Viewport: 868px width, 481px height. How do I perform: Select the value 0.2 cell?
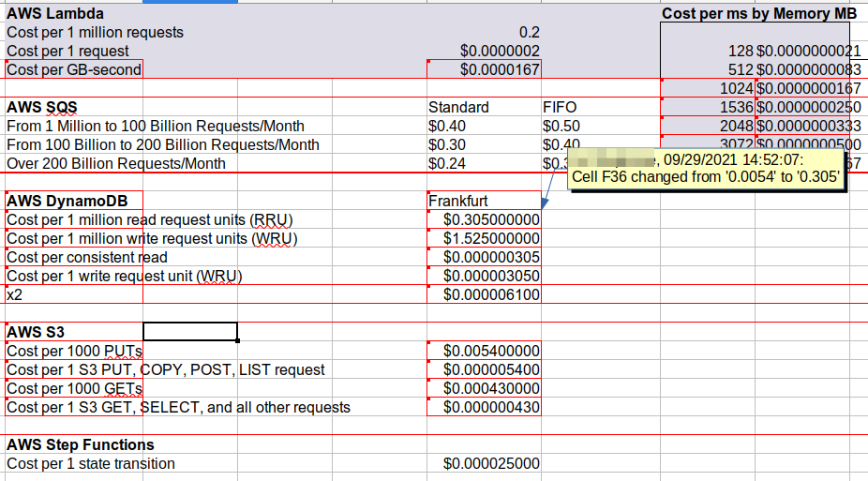point(485,32)
